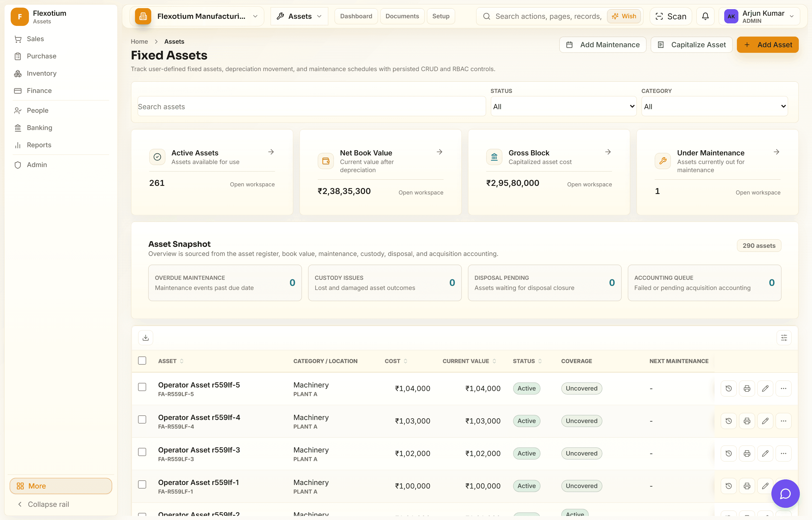Open the Flexotium Manufacturing company switcher

pyautogui.click(x=197, y=16)
